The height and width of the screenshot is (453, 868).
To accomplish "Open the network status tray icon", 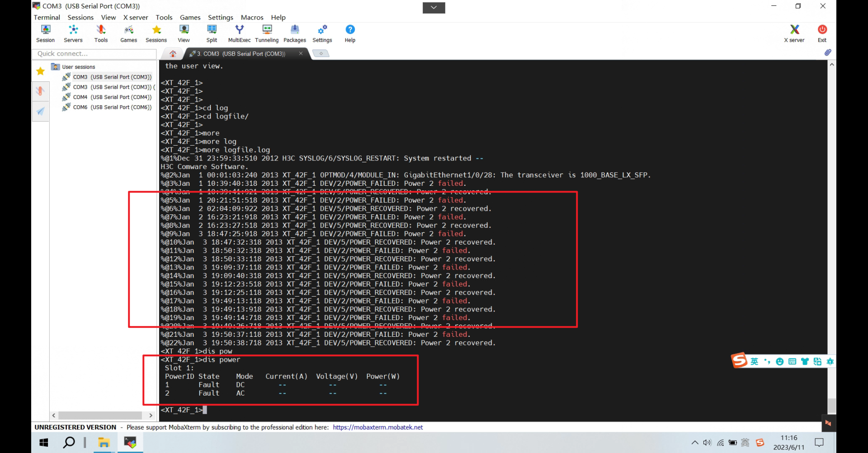I will click(721, 443).
